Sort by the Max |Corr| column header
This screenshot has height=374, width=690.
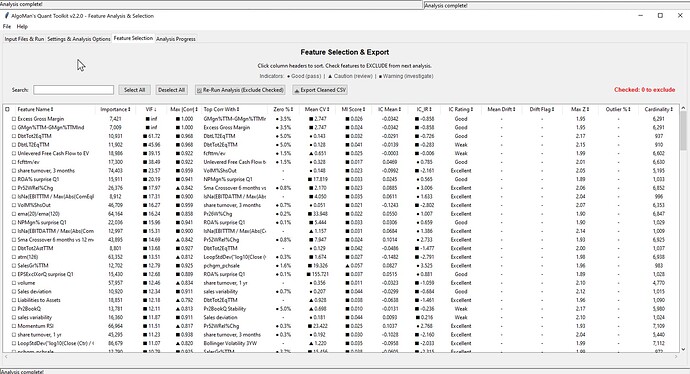pyautogui.click(x=184, y=109)
